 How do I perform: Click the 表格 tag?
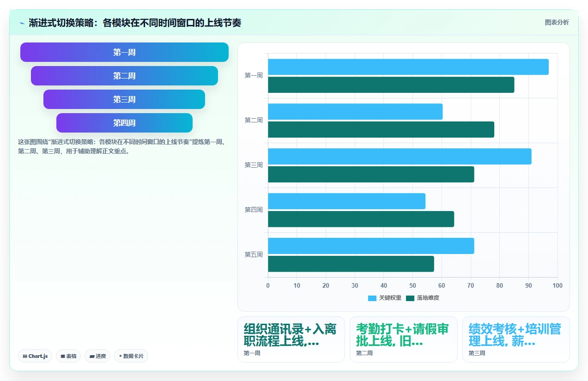click(x=68, y=356)
